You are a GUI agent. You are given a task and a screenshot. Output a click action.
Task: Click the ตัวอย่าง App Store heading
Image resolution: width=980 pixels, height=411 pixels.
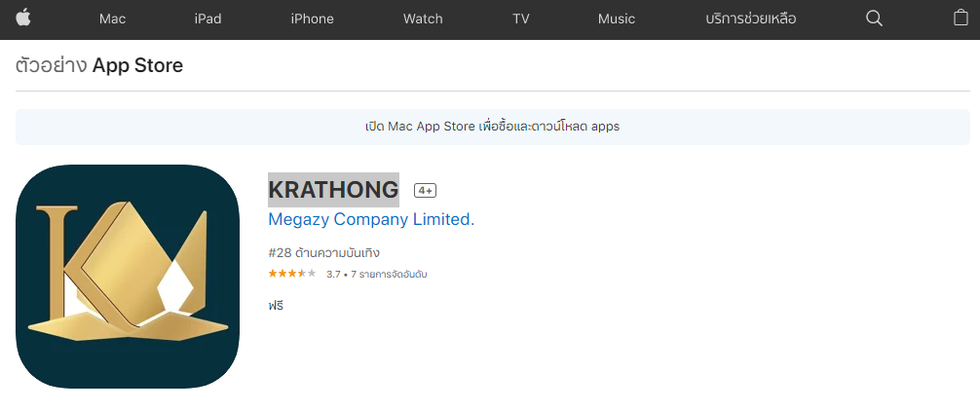point(99,65)
